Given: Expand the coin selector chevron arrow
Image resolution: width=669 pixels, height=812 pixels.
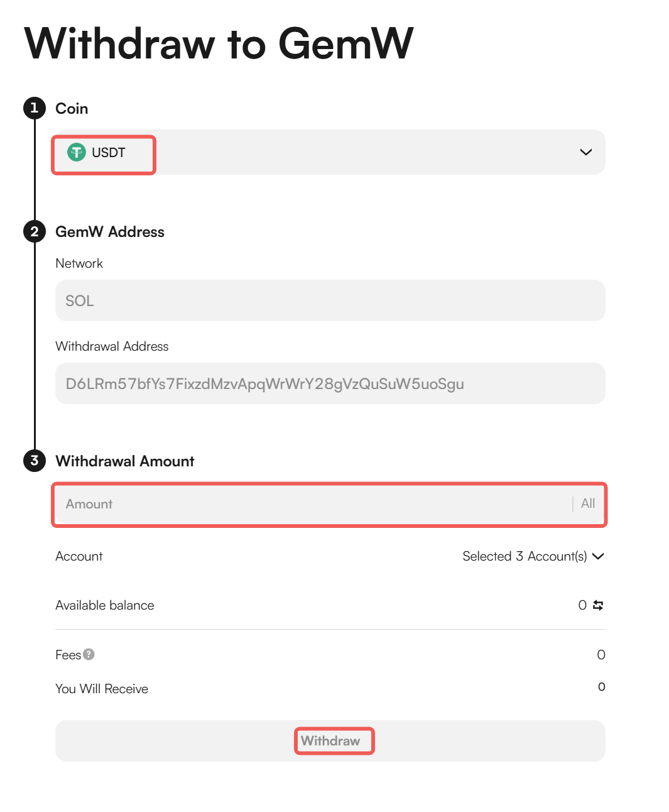Looking at the screenshot, I should pos(586,152).
